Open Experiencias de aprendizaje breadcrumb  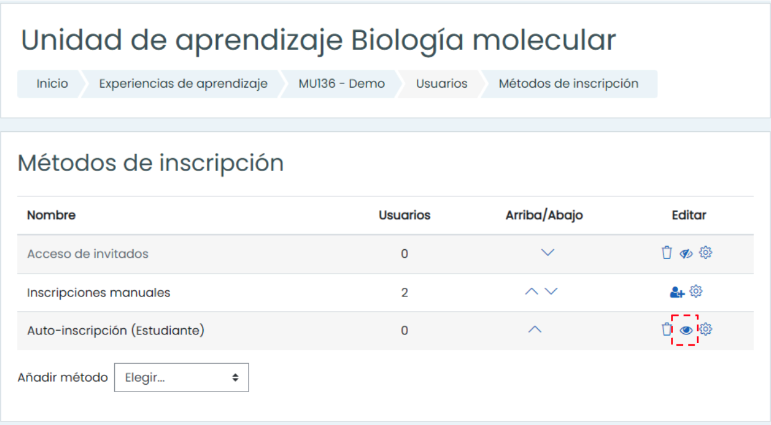coord(183,84)
